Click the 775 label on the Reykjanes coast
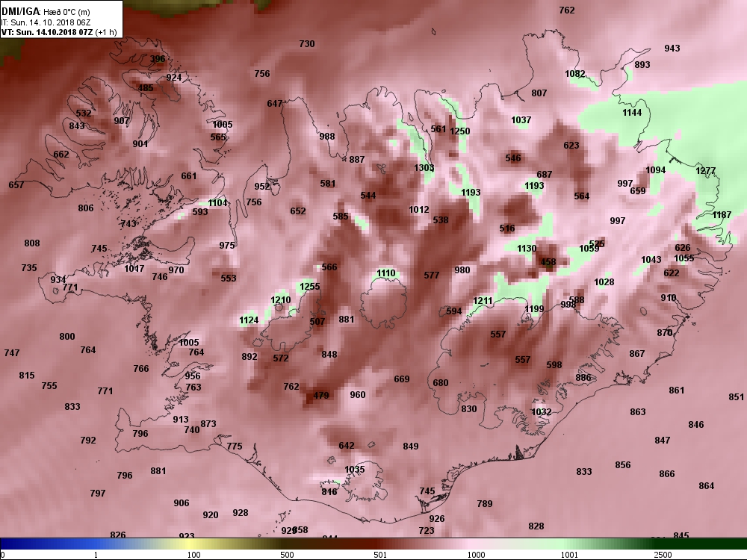This screenshot has width=747, height=560. point(234,447)
